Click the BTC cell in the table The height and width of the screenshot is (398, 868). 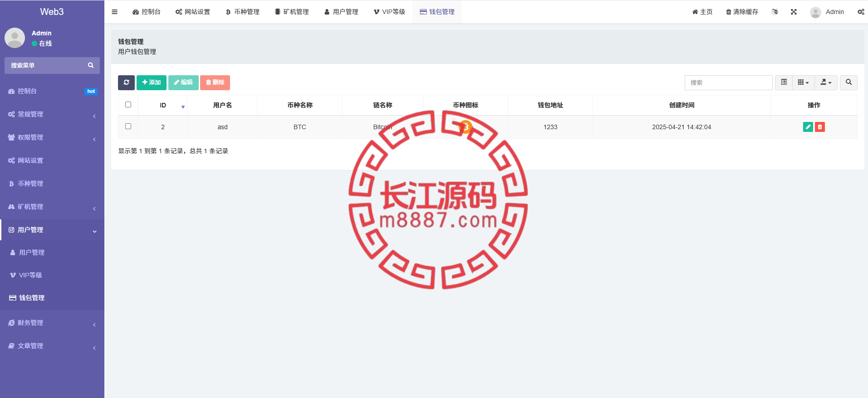[x=300, y=127]
